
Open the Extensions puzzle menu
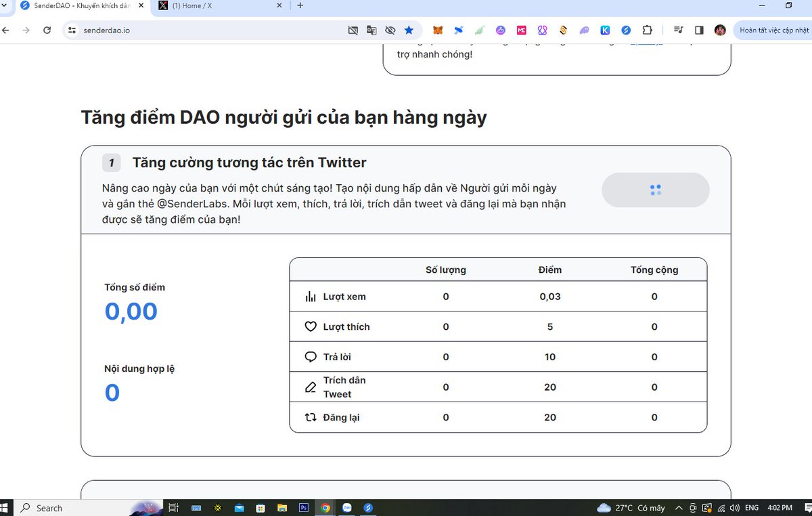(x=648, y=30)
